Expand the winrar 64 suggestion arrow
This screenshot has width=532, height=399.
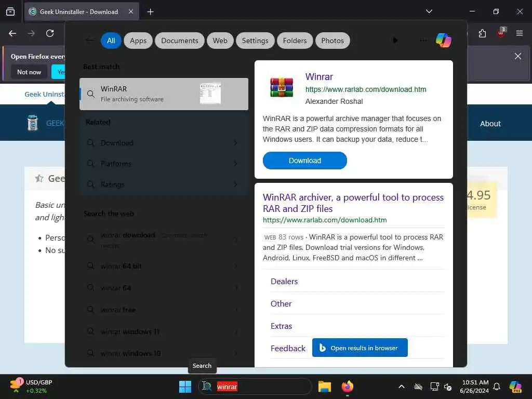pos(235,288)
